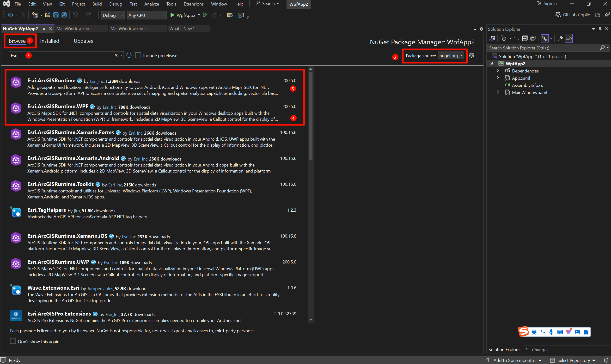
Task: Collapse all nodes in Solution Explorer
Action: point(525,38)
